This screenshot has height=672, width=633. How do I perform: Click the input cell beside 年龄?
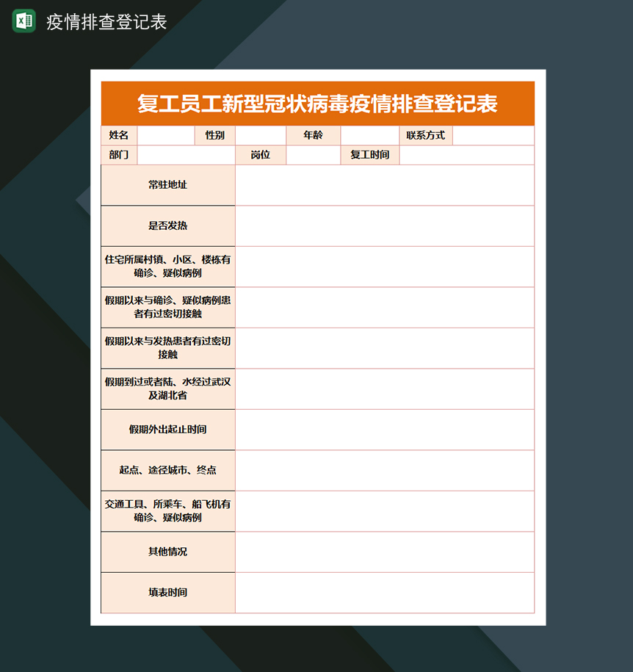tap(369, 135)
